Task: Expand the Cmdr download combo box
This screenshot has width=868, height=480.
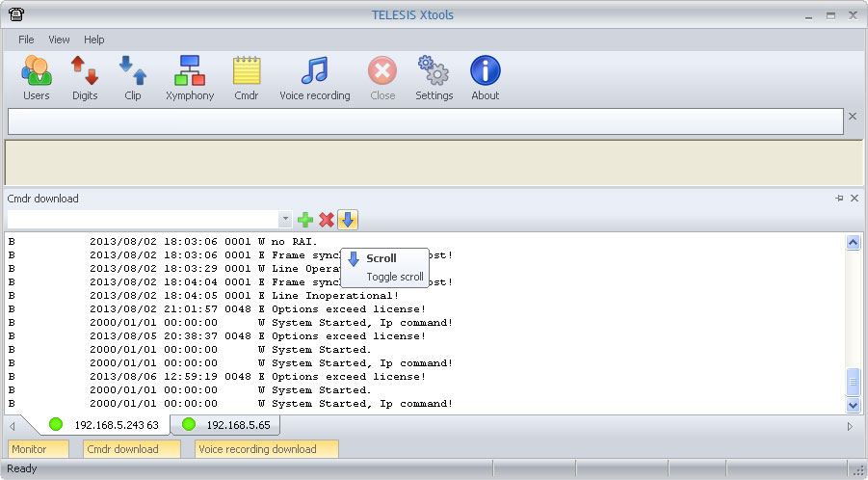Action: pyautogui.click(x=285, y=220)
